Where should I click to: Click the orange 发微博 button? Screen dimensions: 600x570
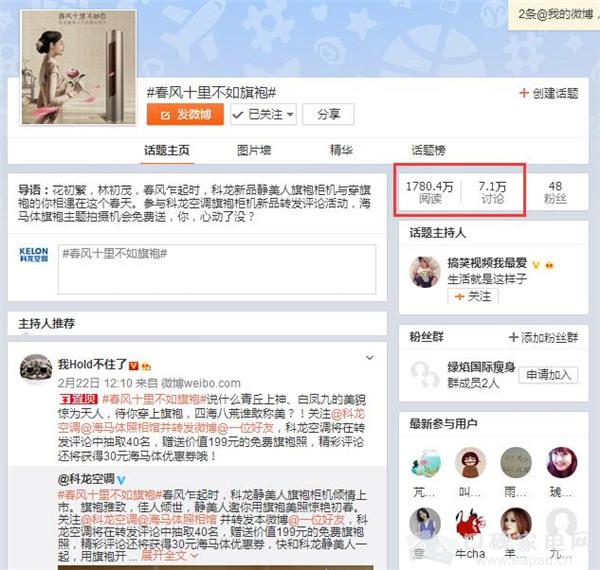185,114
